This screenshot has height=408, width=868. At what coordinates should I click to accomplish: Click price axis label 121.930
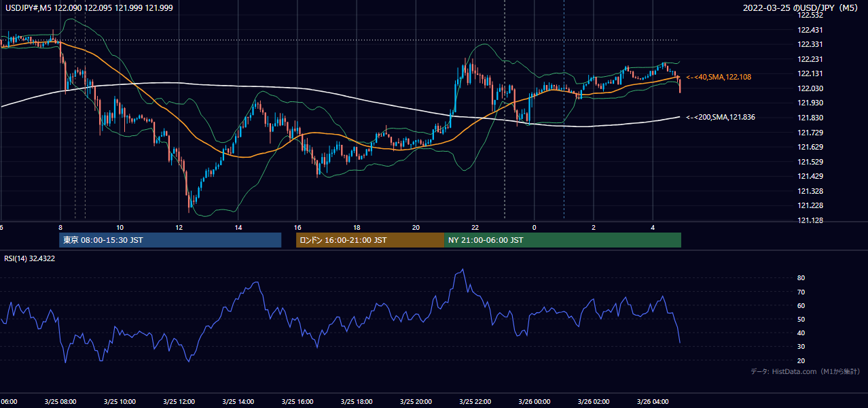coord(810,103)
